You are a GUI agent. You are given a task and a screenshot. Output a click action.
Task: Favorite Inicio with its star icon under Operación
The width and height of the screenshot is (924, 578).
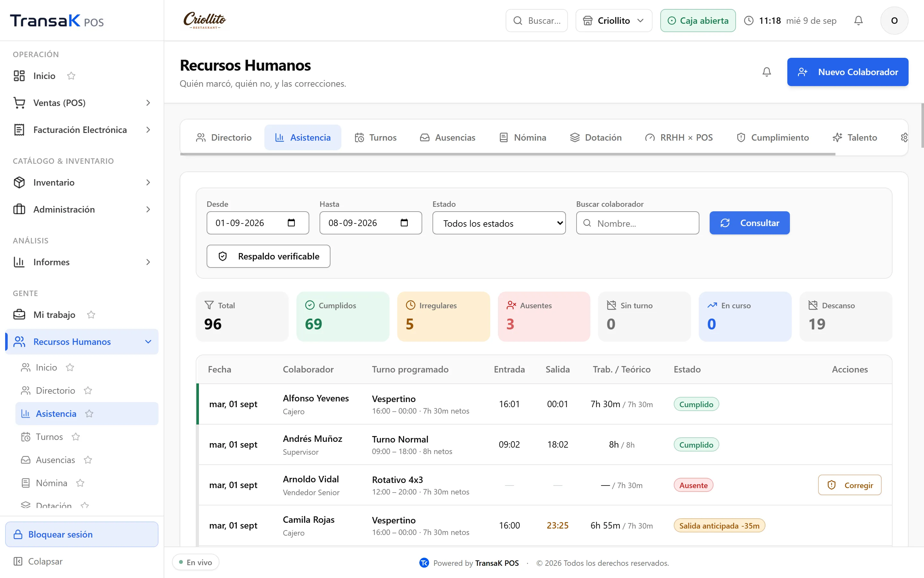(71, 76)
